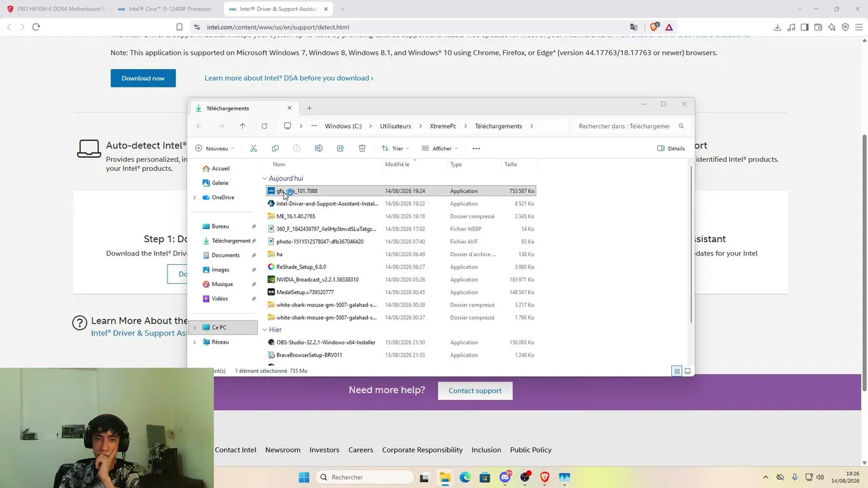Open the Brave Shields icon in address bar
Viewport: 868px width, 488px height.
[x=654, y=27]
